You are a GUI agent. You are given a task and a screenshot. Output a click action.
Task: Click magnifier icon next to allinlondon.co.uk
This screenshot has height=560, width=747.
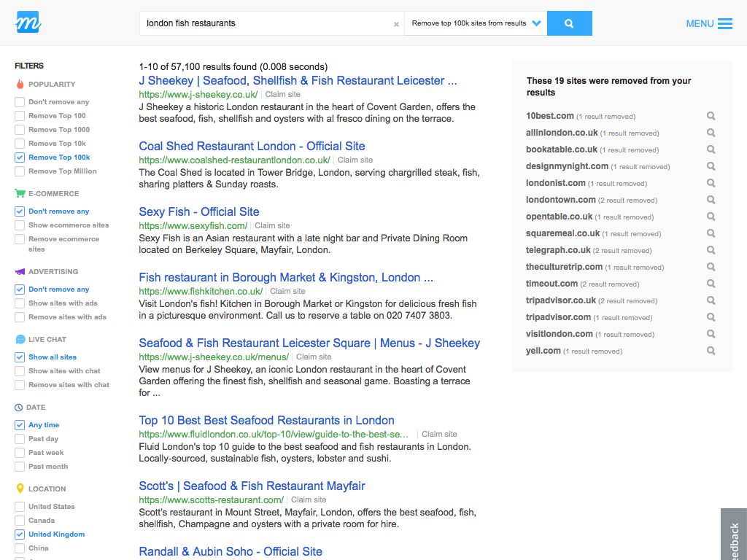click(711, 133)
